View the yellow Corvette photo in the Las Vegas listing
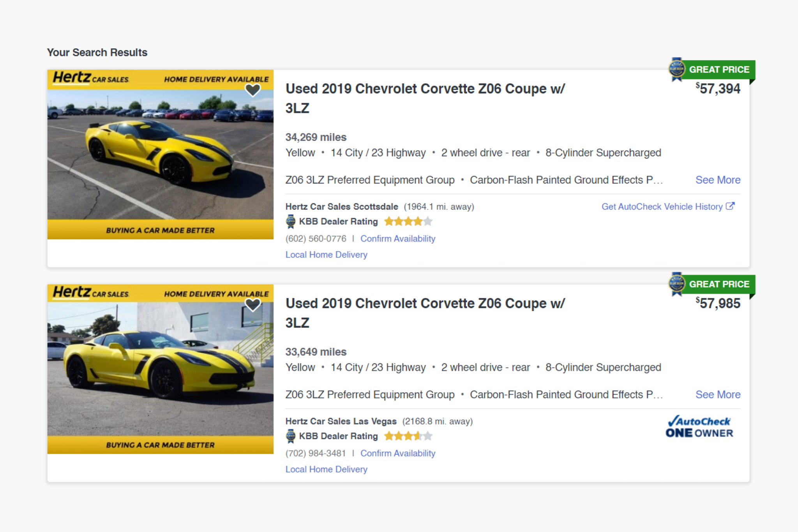 [x=160, y=369]
